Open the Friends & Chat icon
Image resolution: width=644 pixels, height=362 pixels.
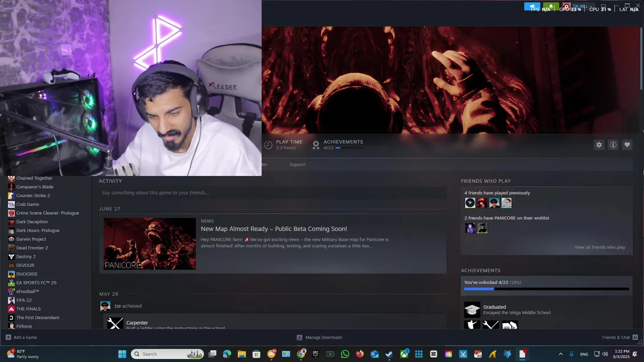(x=635, y=337)
